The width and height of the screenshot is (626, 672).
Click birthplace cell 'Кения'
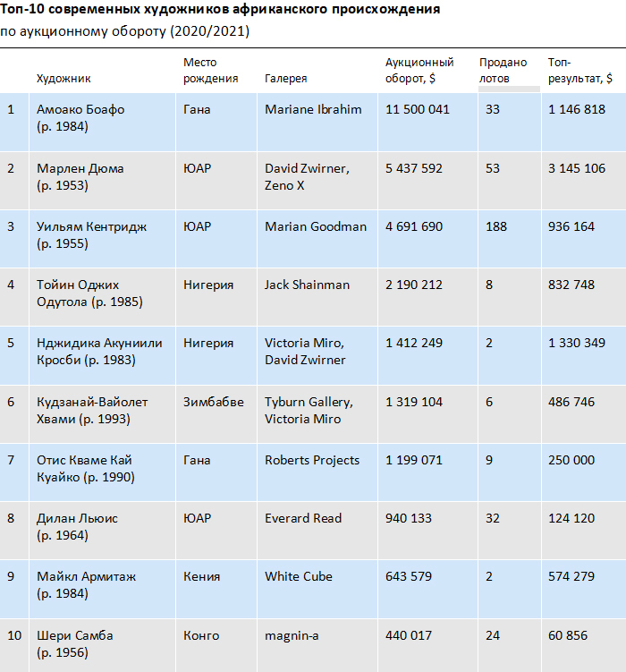[202, 576]
